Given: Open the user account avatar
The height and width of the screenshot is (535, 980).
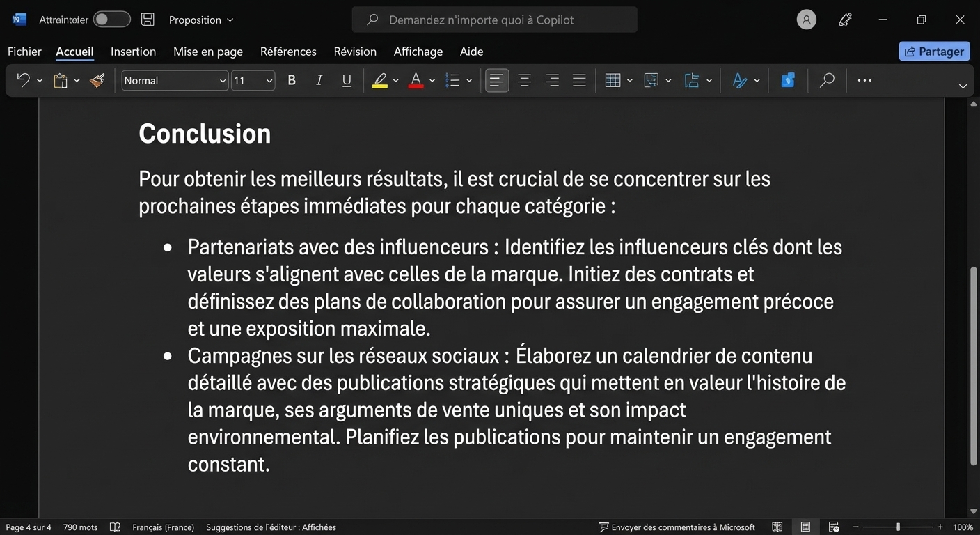Looking at the screenshot, I should [806, 20].
